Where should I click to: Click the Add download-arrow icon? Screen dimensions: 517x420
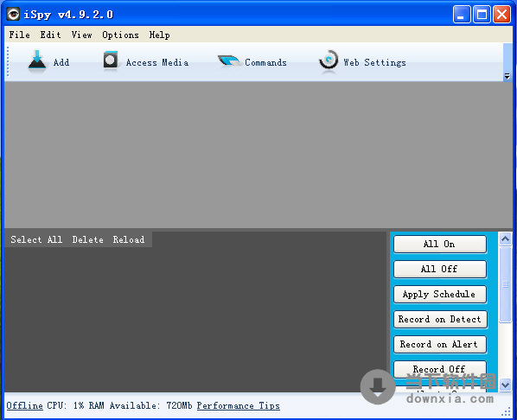(x=37, y=60)
